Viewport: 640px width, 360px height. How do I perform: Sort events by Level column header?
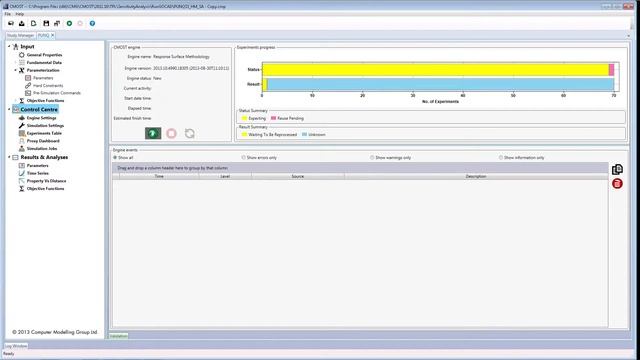225,176
